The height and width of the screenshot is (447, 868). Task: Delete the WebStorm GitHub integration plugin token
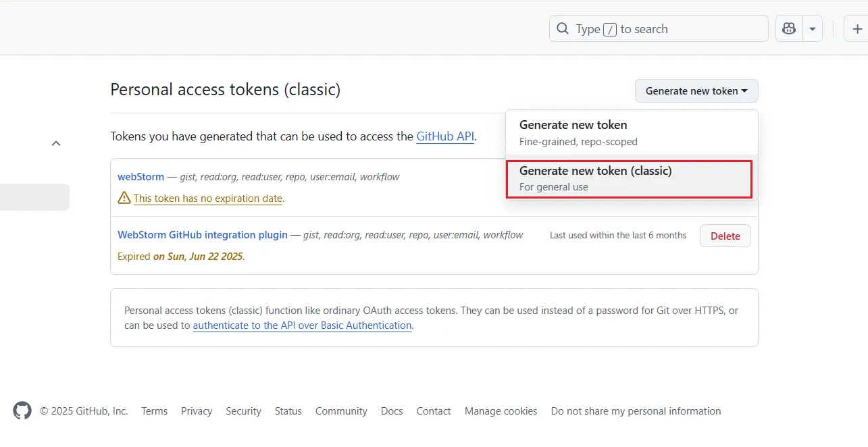pos(725,236)
